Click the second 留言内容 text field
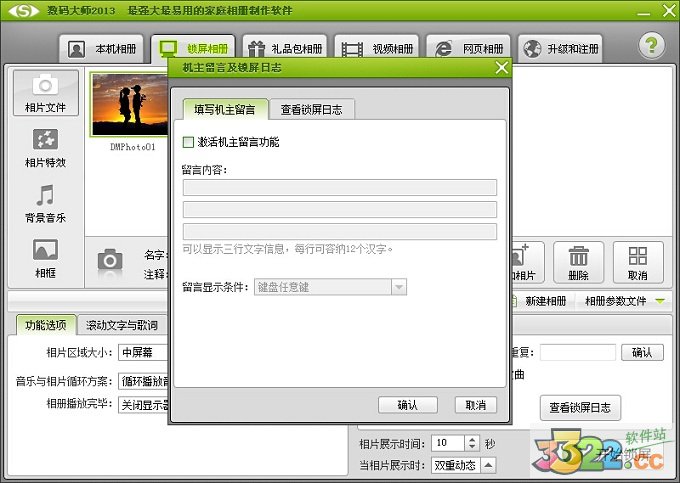 pos(340,209)
